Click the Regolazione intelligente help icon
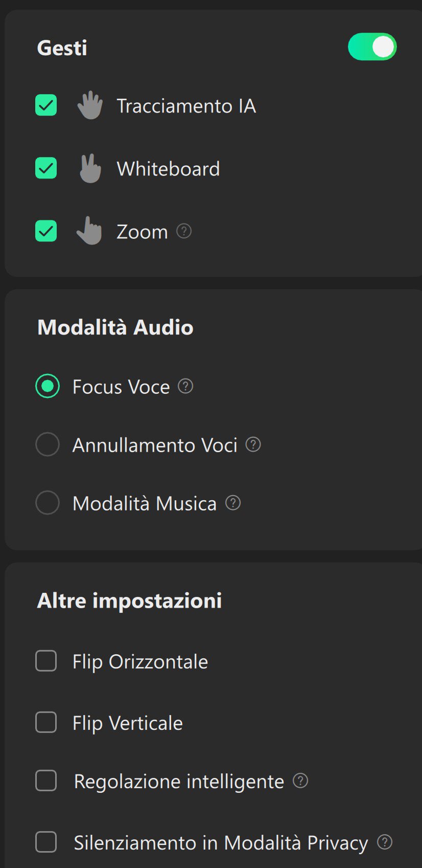Image resolution: width=422 pixels, height=868 pixels. pos(300,781)
